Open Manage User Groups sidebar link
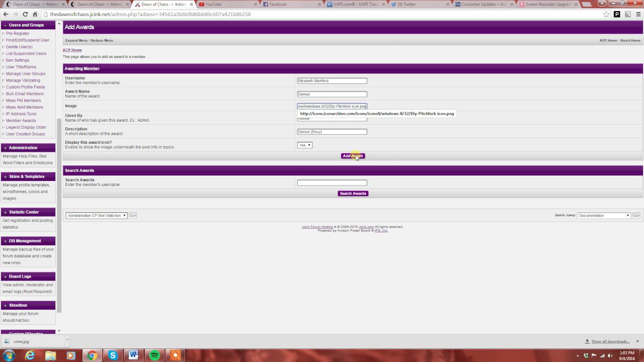Image resolution: width=644 pixels, height=362 pixels. point(26,73)
